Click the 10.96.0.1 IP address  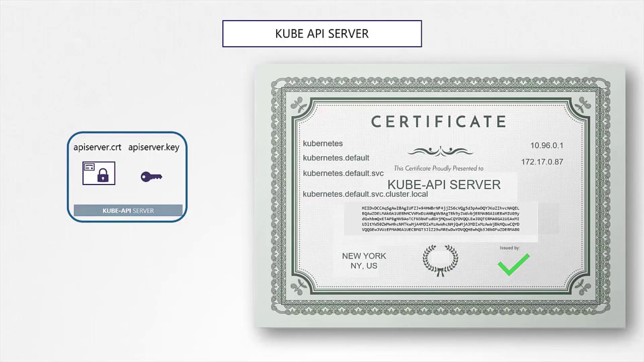546,145
